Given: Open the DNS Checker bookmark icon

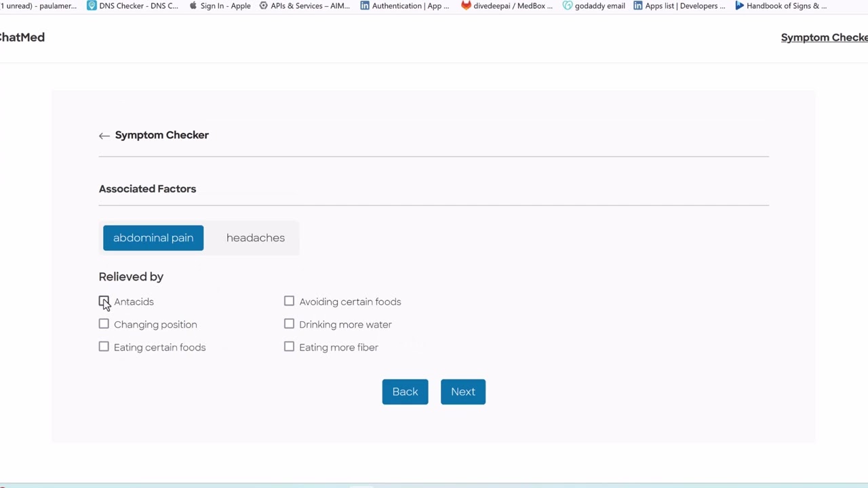Looking at the screenshot, I should (x=92, y=5).
